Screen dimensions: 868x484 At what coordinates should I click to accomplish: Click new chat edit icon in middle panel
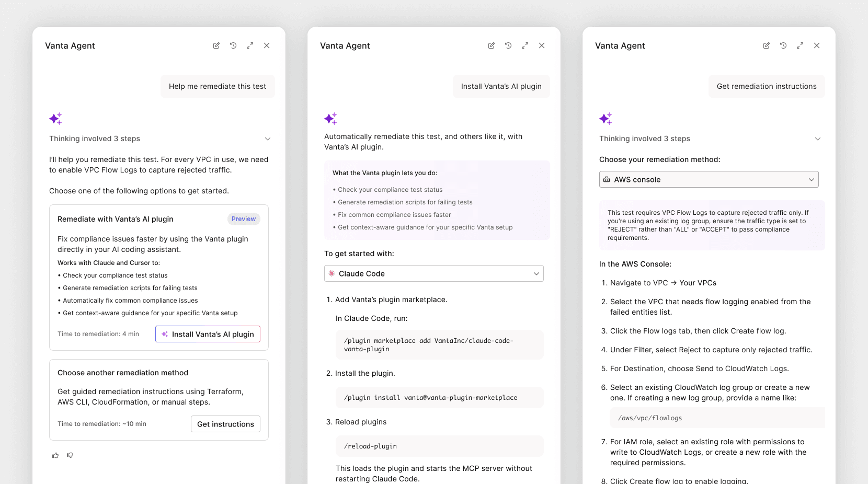[492, 45]
